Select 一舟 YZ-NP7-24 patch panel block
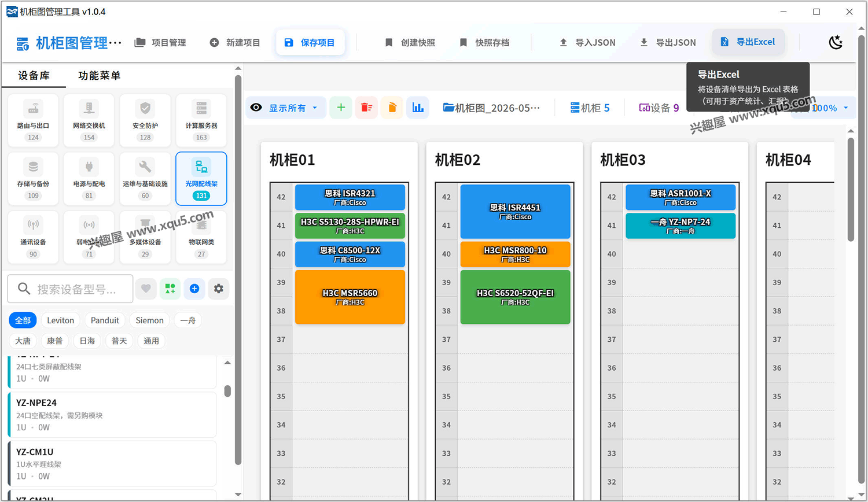 tap(681, 226)
